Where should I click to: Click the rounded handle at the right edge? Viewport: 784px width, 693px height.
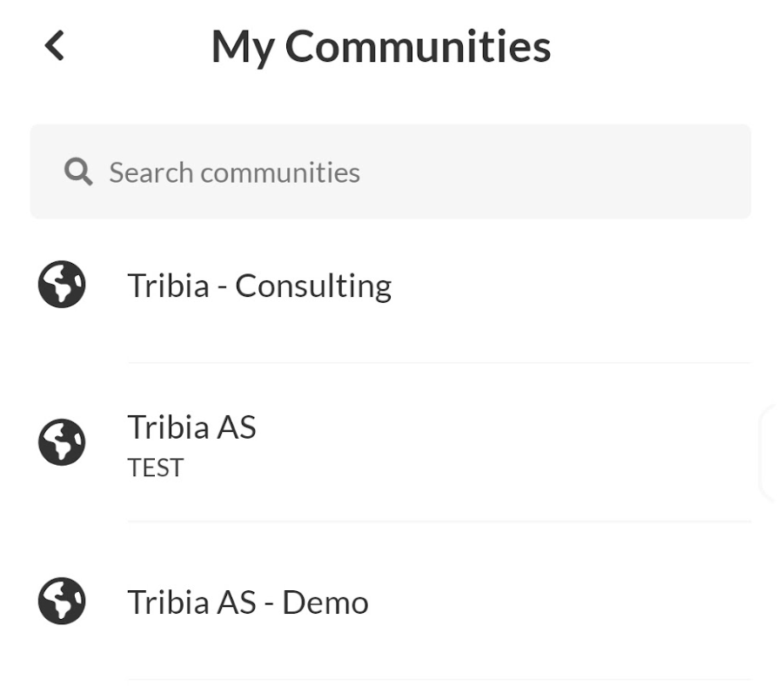click(771, 453)
